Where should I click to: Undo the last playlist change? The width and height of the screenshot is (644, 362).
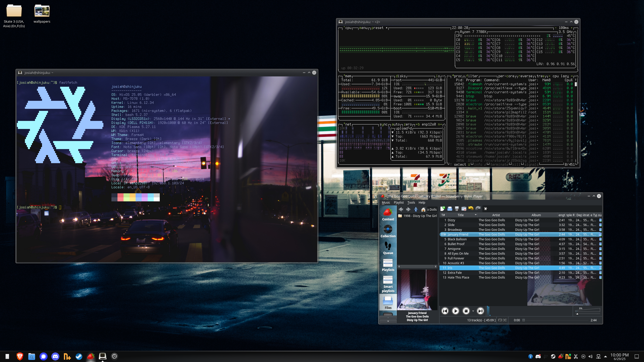(x=471, y=209)
